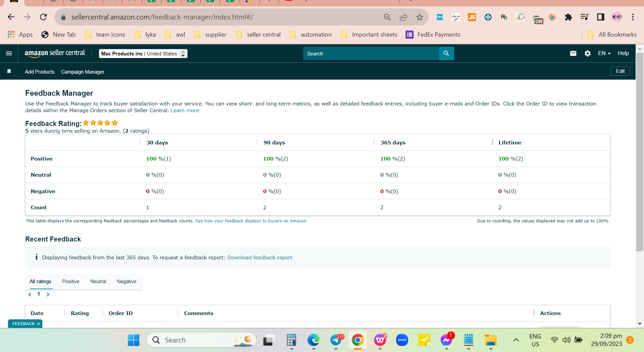
Task: Open Zoom from the taskbar
Action: tap(402, 340)
